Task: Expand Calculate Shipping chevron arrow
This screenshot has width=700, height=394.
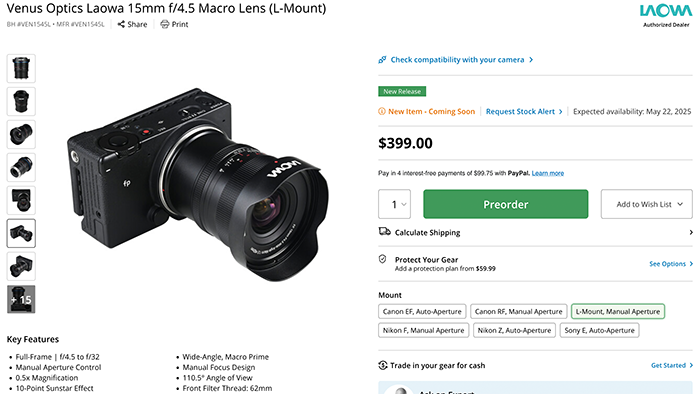Action: point(691,232)
